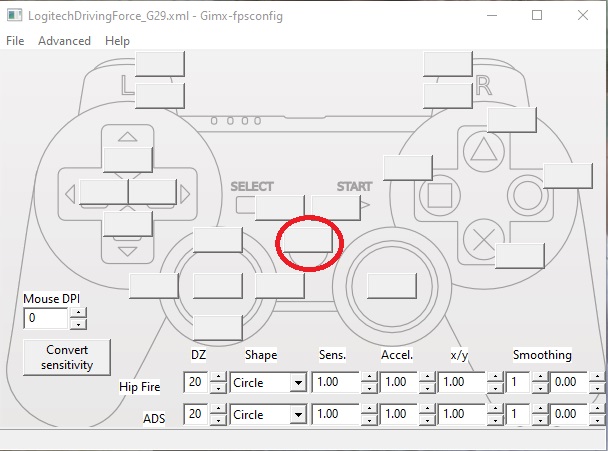Click the Convert sensitivity button

pos(67,357)
